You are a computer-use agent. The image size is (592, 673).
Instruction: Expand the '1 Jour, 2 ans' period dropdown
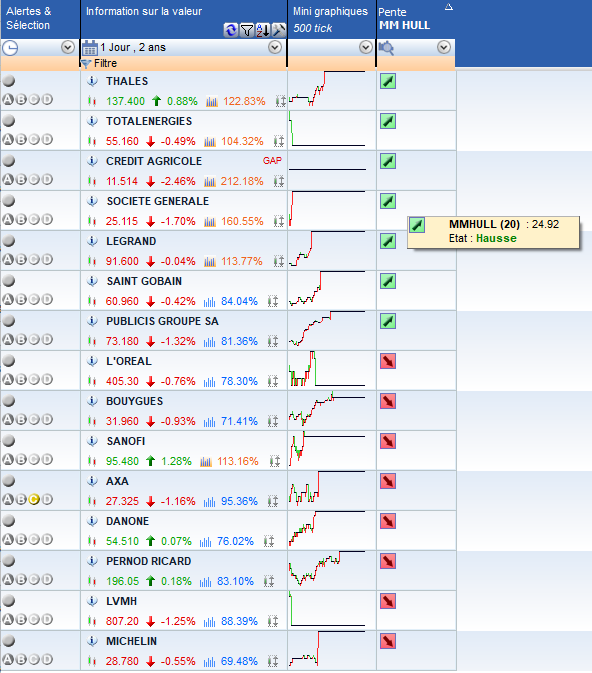[275, 47]
